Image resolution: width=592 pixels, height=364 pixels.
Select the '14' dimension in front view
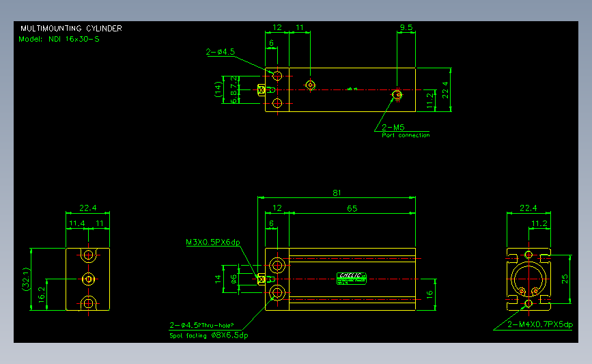[218, 279]
